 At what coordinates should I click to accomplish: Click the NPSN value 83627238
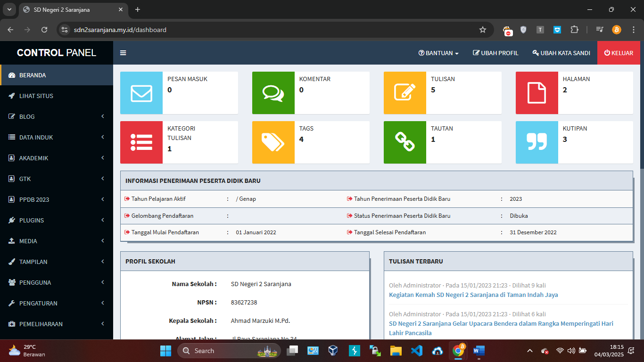[244, 302]
